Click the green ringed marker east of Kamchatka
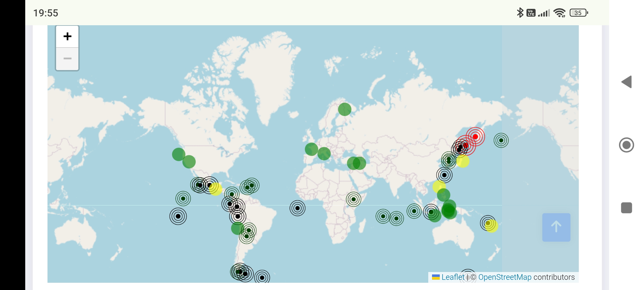Image resolution: width=644 pixels, height=290 pixels. (501, 140)
